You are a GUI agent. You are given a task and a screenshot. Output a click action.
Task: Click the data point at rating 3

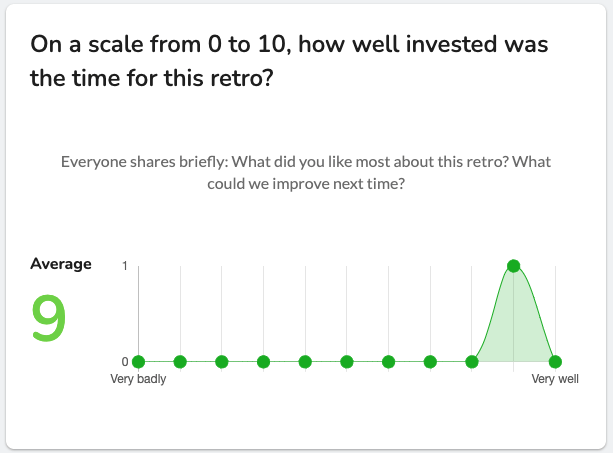[x=263, y=362]
